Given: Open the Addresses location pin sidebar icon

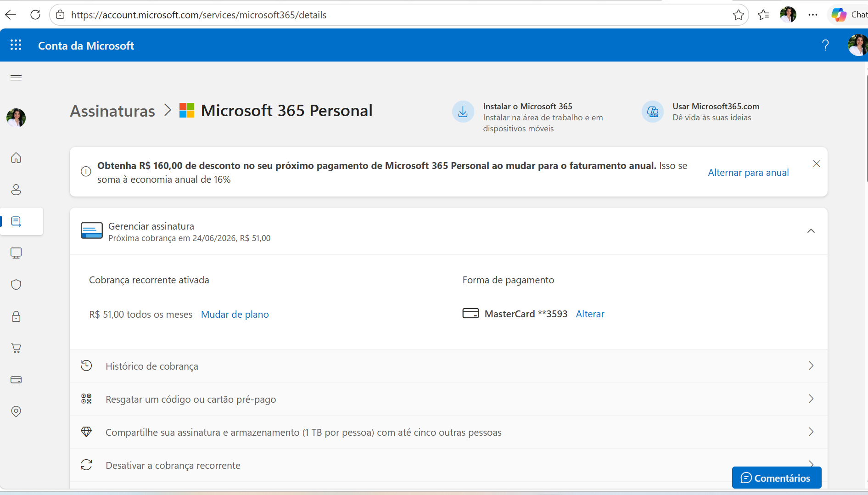Looking at the screenshot, I should (16, 411).
